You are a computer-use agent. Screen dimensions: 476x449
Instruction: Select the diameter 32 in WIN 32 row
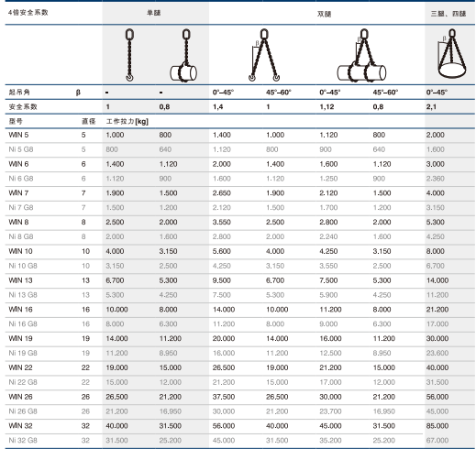point(85,426)
